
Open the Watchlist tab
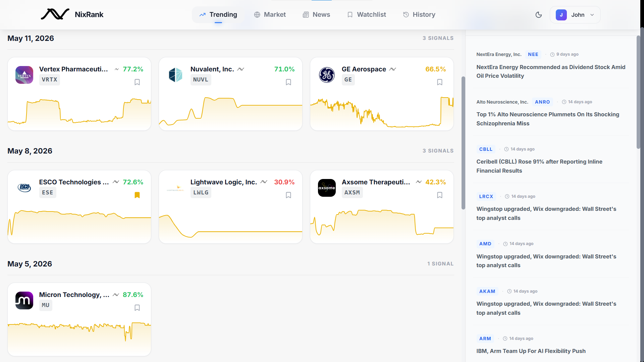pyautogui.click(x=367, y=14)
